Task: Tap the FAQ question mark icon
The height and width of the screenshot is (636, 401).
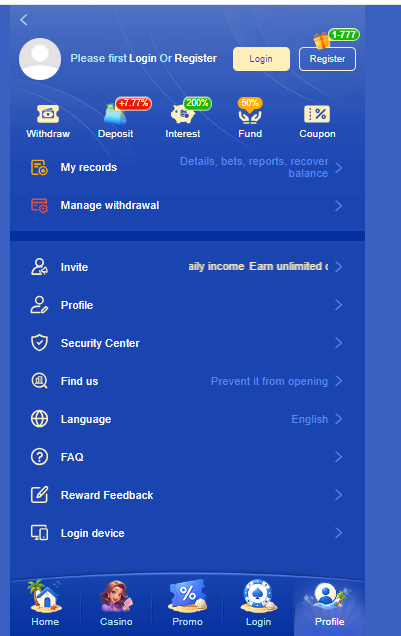Action: coord(39,457)
